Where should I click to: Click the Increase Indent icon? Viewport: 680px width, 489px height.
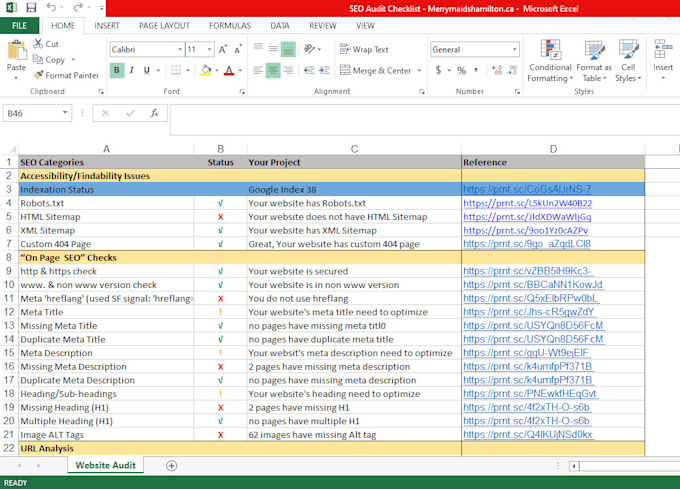[x=324, y=70]
